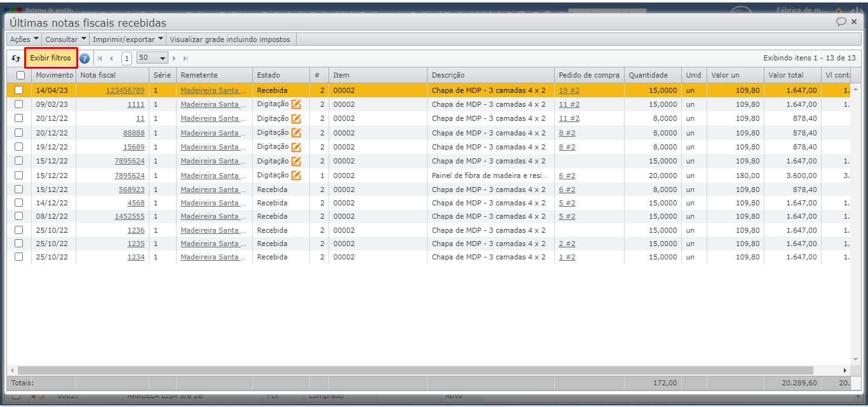
Task: Open the blue help question-mark icon
Action: (85, 59)
